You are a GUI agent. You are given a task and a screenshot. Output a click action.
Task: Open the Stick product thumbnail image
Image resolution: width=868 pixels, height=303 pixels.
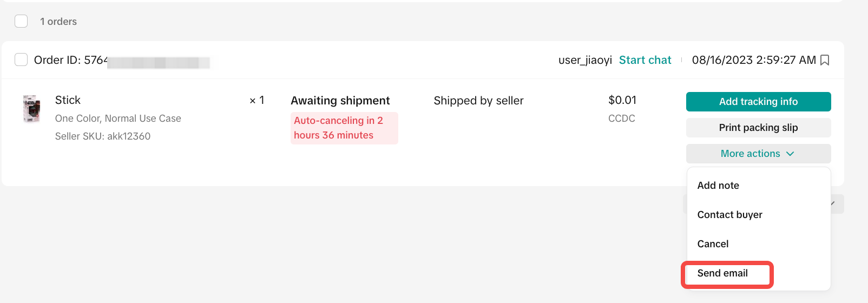tap(31, 109)
